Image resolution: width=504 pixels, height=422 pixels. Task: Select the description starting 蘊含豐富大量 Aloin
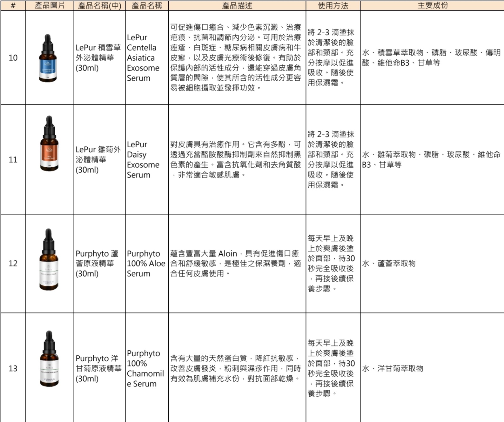click(x=237, y=263)
